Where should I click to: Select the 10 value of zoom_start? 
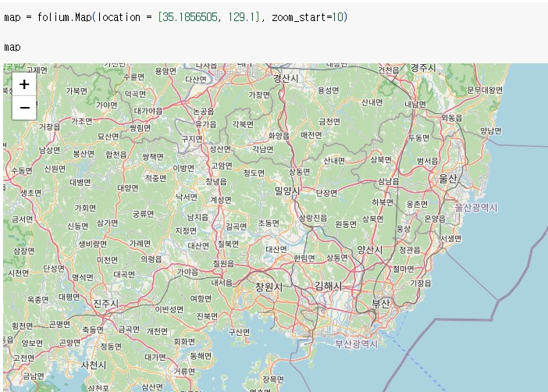(x=337, y=17)
